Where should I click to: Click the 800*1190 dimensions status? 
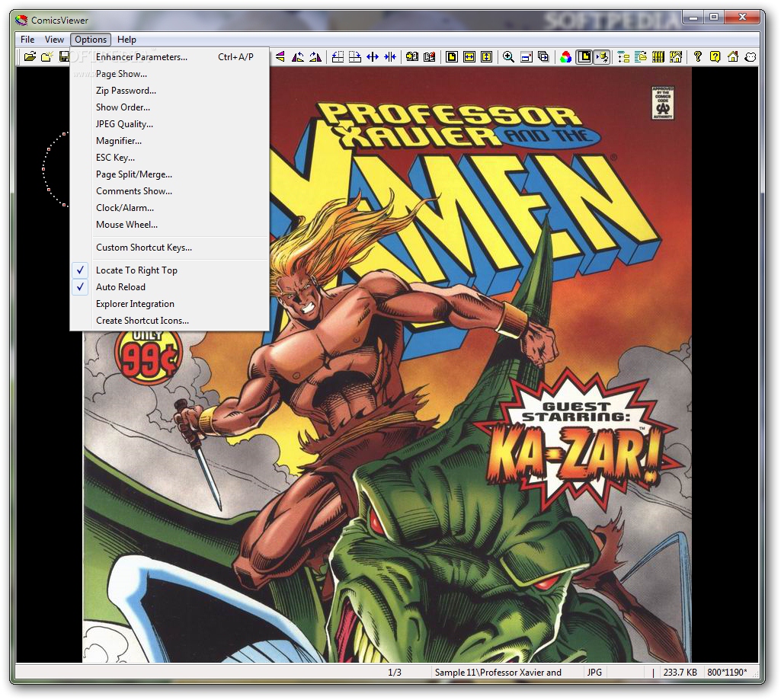[x=727, y=672]
